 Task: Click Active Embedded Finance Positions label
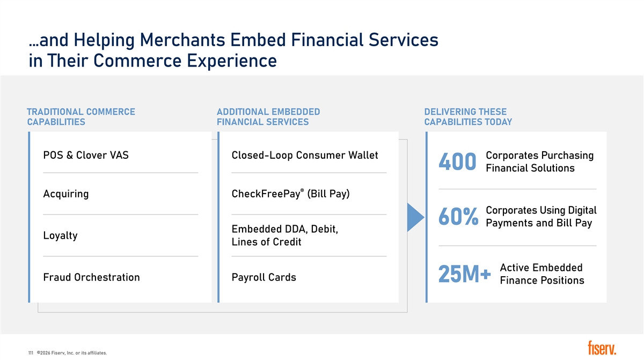pos(542,274)
